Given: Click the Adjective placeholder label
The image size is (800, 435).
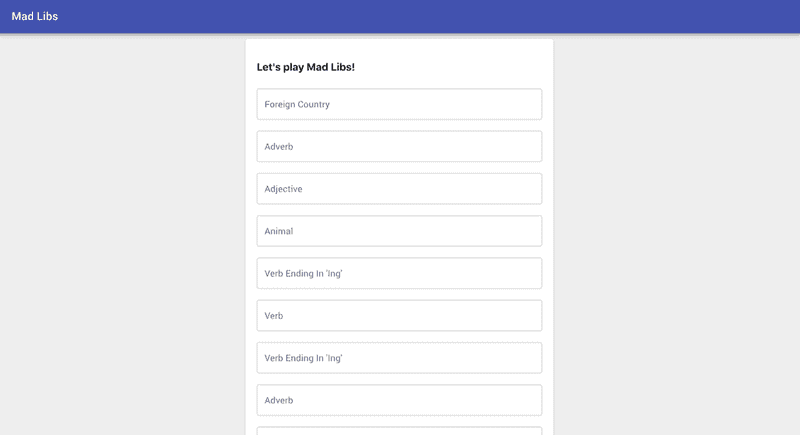Looking at the screenshot, I should point(283,189).
